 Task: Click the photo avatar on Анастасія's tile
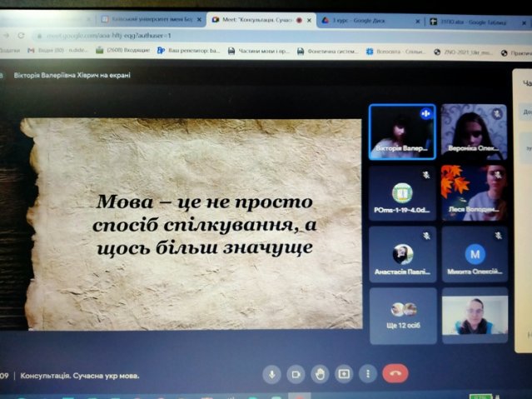(403, 254)
